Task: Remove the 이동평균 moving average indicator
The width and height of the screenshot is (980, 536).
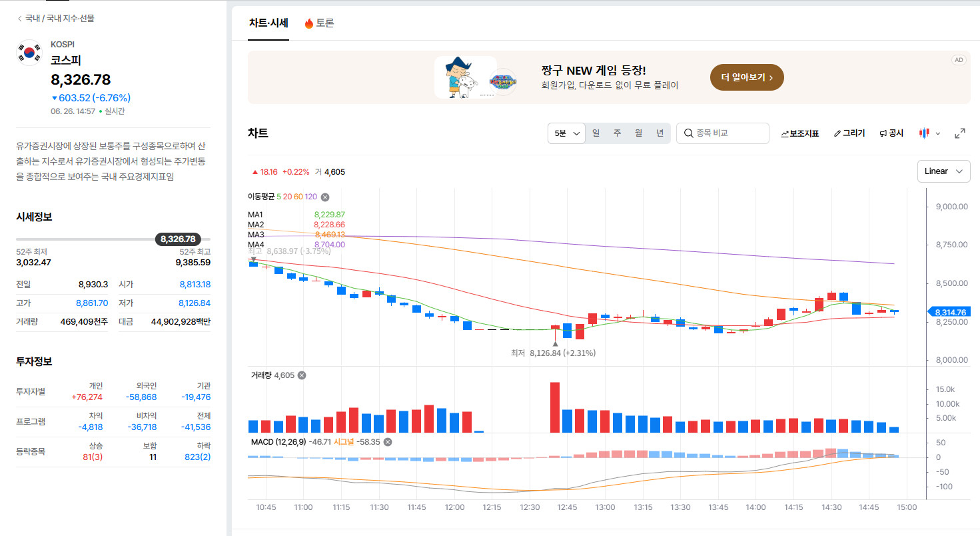Action: [325, 197]
